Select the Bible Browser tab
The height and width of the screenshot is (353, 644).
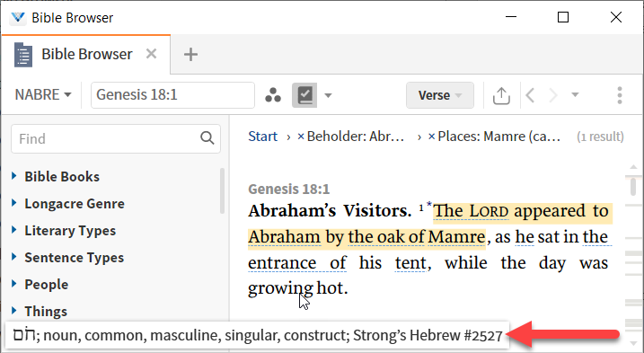pos(86,54)
